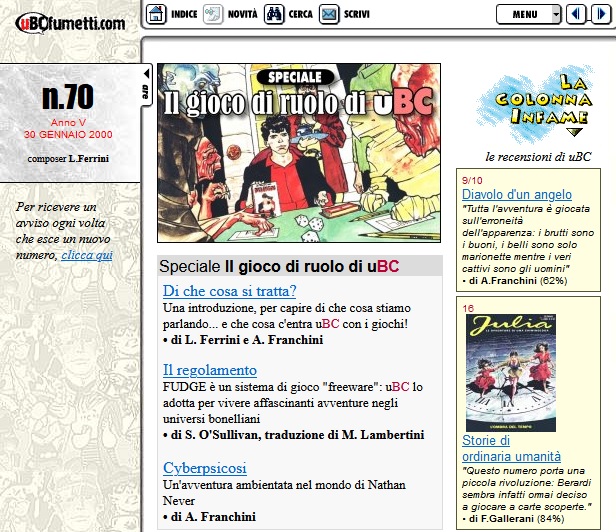
Task: Select the CERCA menu label
Action: click(x=300, y=15)
